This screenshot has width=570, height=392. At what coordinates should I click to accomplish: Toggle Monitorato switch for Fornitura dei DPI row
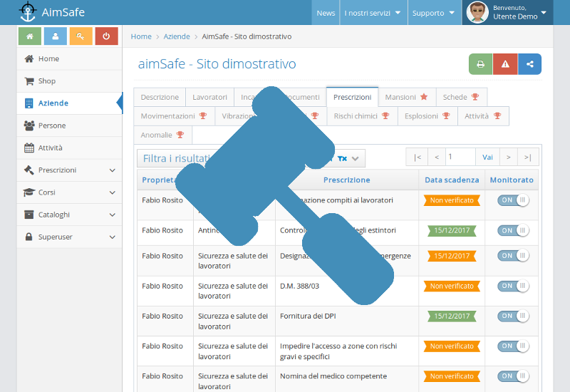click(513, 316)
